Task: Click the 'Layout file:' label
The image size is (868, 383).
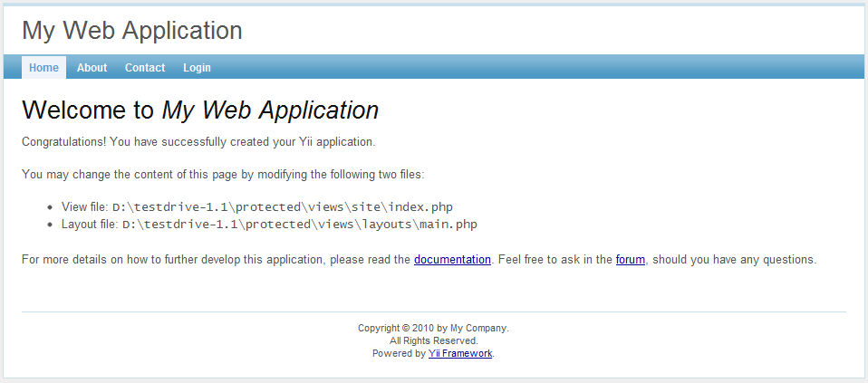Action: tap(90, 225)
